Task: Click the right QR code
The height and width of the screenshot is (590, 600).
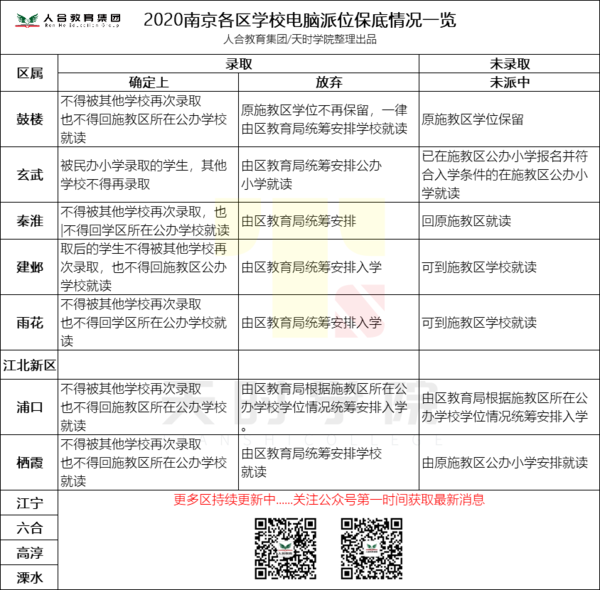Action: pyautogui.click(x=372, y=548)
